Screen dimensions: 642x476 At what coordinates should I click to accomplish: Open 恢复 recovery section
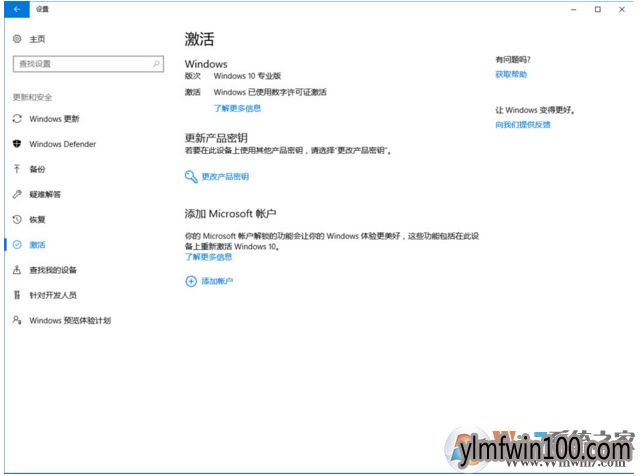(x=37, y=220)
